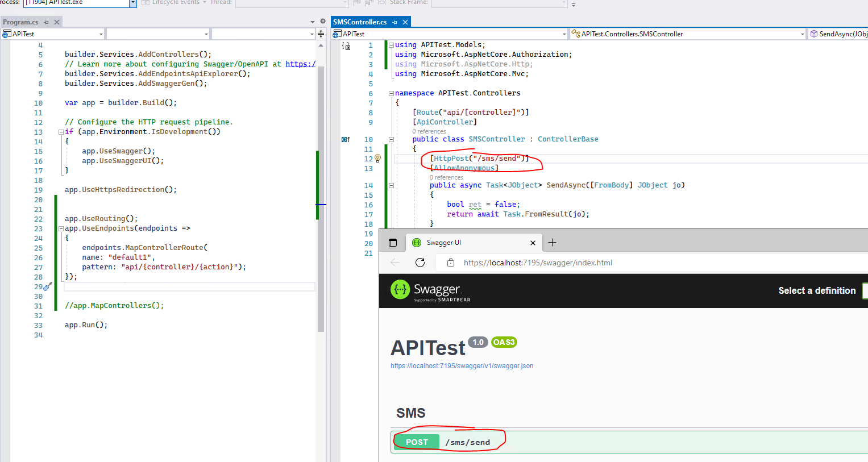Click the 0 references lens above SendAsync
The height and width of the screenshot is (462, 868).
[446, 177]
